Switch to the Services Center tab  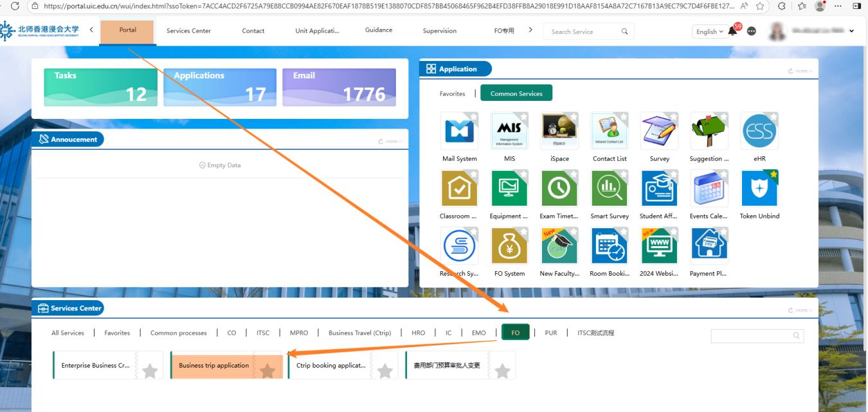click(x=188, y=31)
